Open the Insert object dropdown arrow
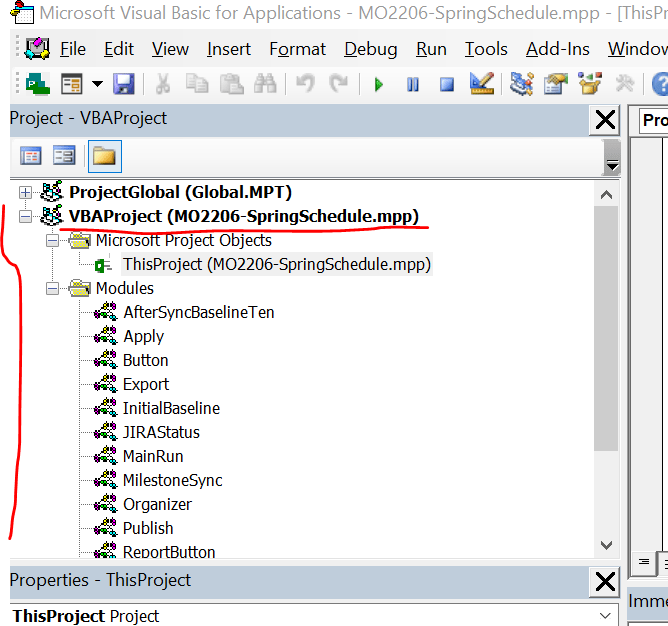Image resolution: width=668 pixels, height=626 pixels. point(98,84)
